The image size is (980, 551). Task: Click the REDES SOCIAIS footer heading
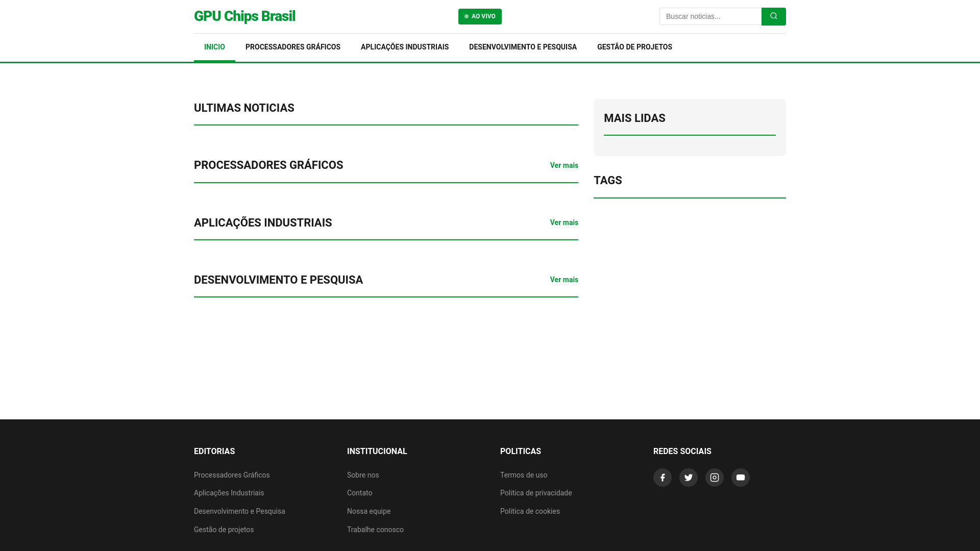682,452
